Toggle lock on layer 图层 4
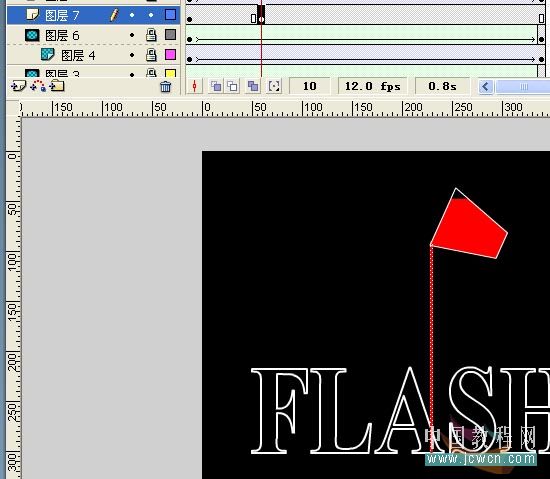The height and width of the screenshot is (479, 550). [x=151, y=55]
